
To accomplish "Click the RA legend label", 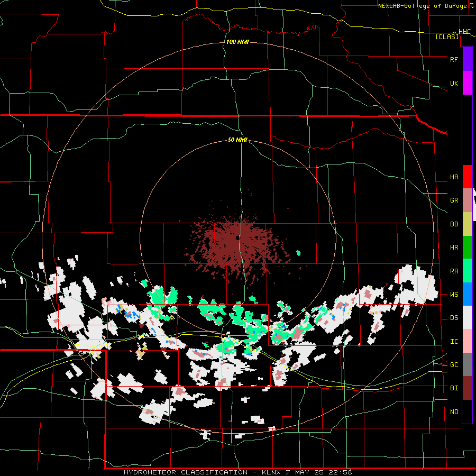I will 454,271.
